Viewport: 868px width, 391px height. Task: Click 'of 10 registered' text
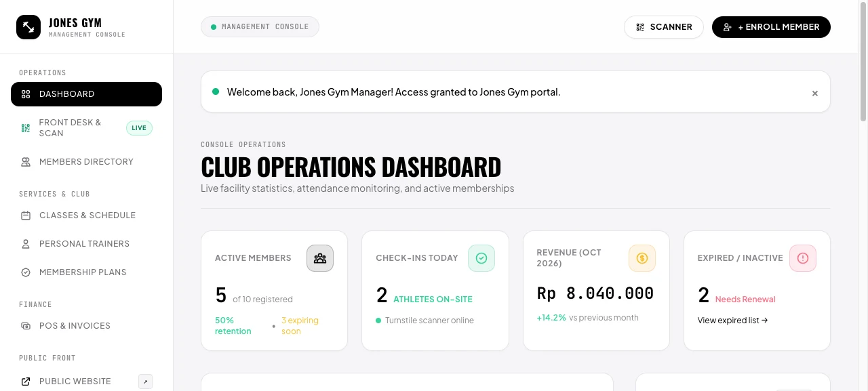tap(262, 300)
